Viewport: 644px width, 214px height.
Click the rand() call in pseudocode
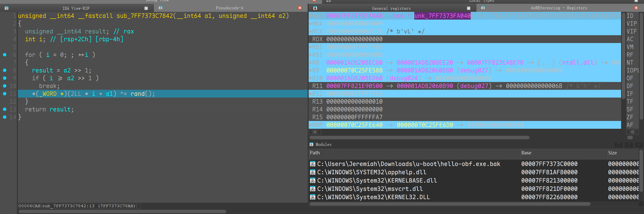(141, 94)
